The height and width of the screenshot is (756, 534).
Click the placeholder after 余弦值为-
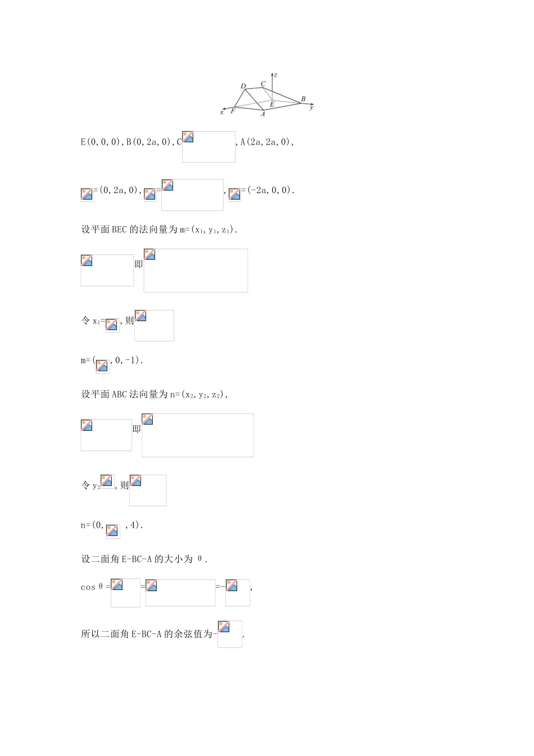point(230,634)
